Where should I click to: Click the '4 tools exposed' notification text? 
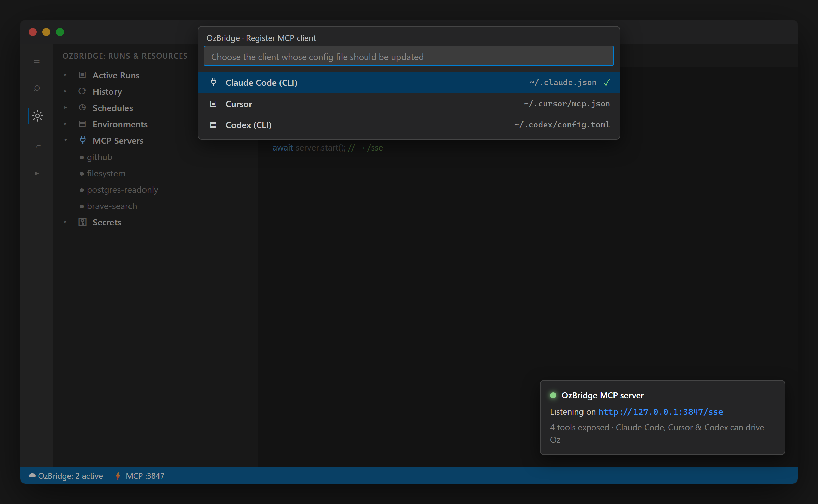pyautogui.click(x=579, y=427)
